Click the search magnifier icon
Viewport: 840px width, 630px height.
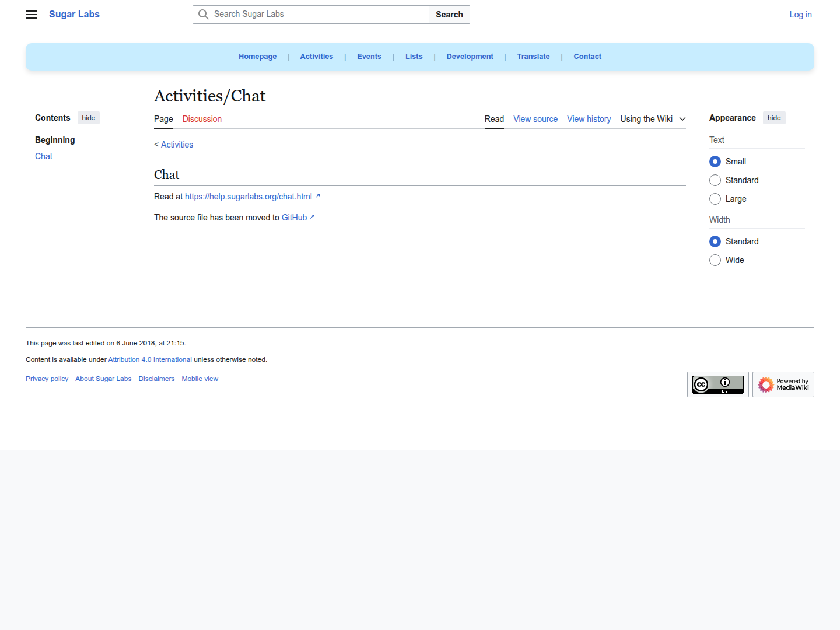coord(204,15)
